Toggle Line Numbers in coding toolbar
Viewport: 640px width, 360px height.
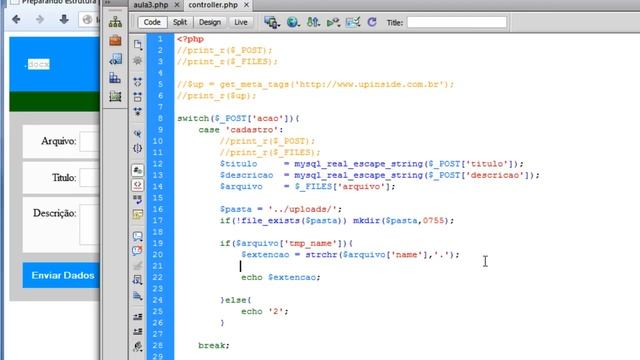[138, 170]
